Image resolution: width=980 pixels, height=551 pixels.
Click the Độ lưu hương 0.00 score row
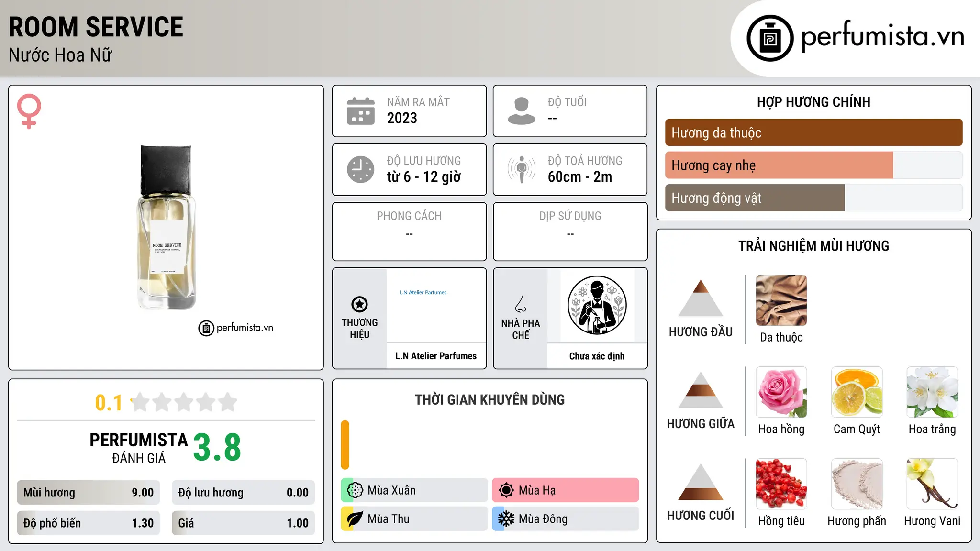click(x=244, y=493)
